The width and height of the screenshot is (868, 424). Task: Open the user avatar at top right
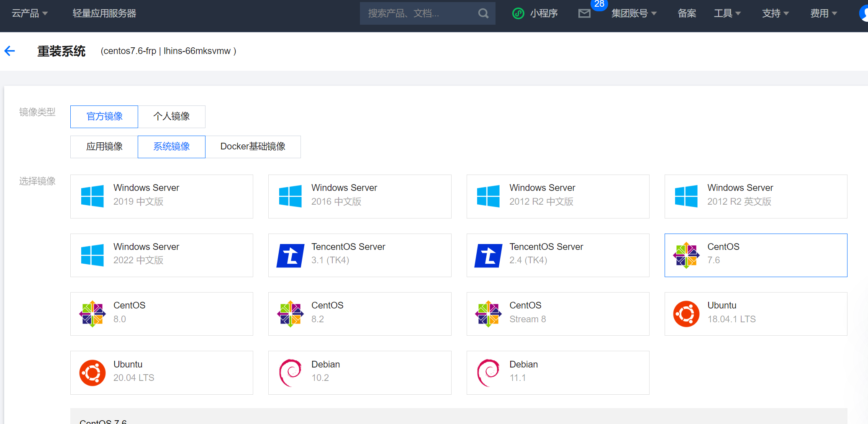click(864, 13)
